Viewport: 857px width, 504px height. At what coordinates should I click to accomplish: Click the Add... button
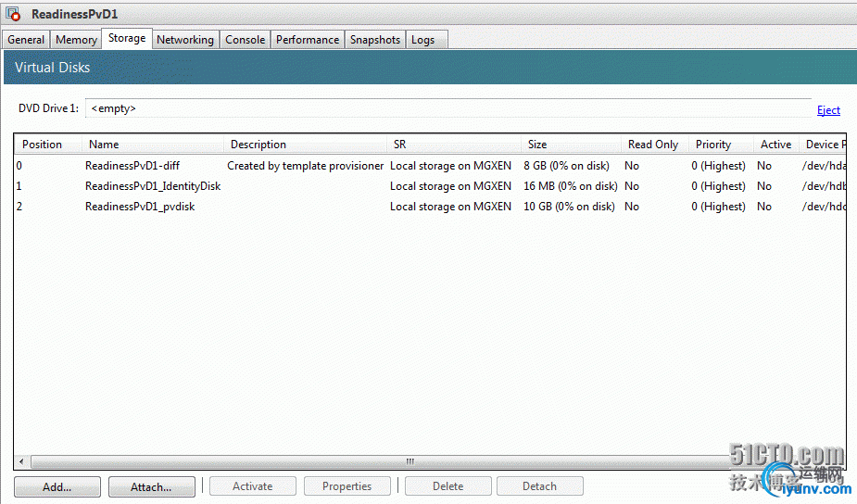click(57, 486)
